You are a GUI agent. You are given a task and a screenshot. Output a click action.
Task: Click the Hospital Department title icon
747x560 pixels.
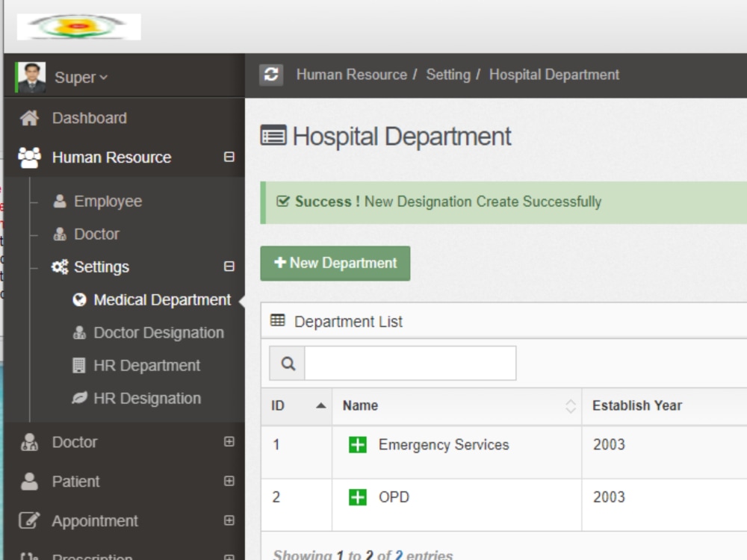[x=273, y=134]
